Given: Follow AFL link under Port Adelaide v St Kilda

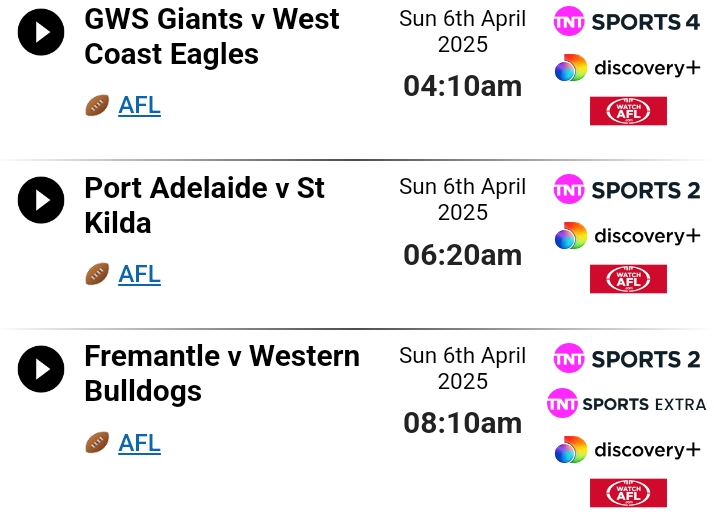Looking at the screenshot, I should coord(139,274).
